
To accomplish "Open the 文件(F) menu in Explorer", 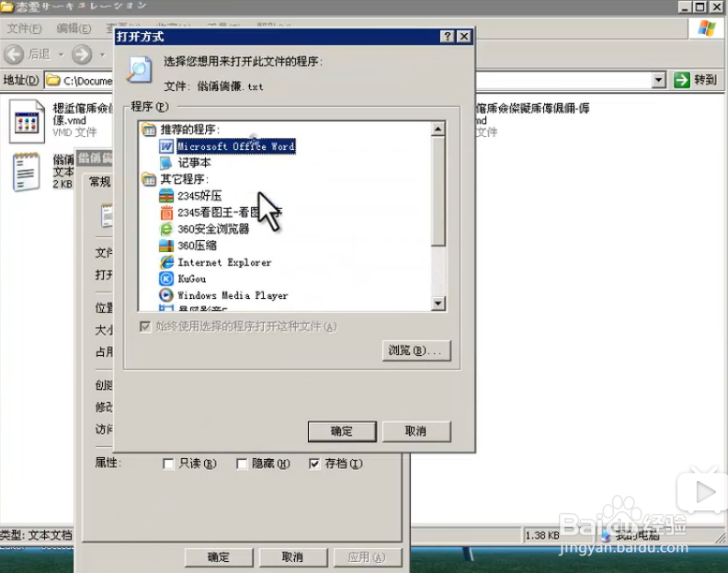I will tap(25, 29).
